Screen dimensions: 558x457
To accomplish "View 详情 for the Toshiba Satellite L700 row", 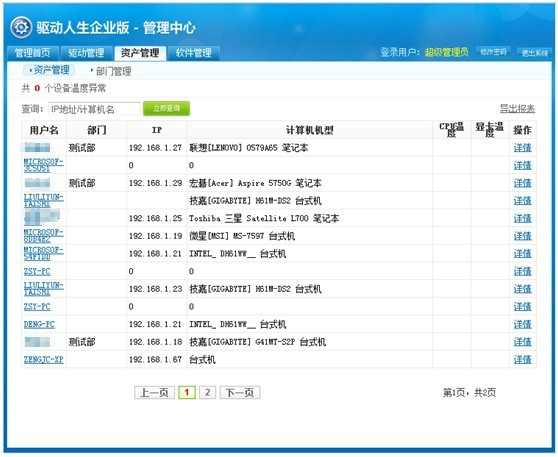I will click(522, 218).
